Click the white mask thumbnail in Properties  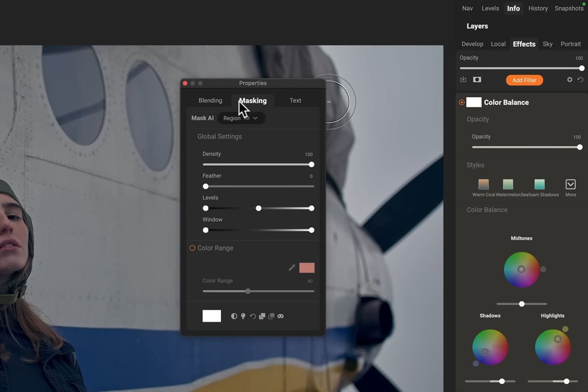212,316
